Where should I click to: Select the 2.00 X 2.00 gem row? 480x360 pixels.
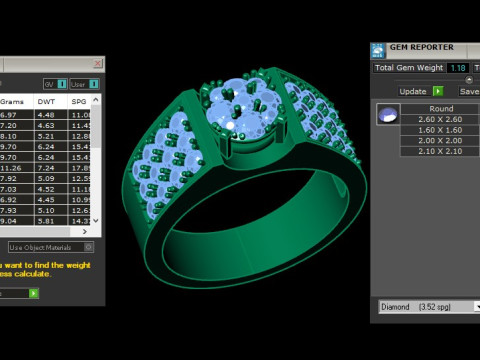[440, 141]
